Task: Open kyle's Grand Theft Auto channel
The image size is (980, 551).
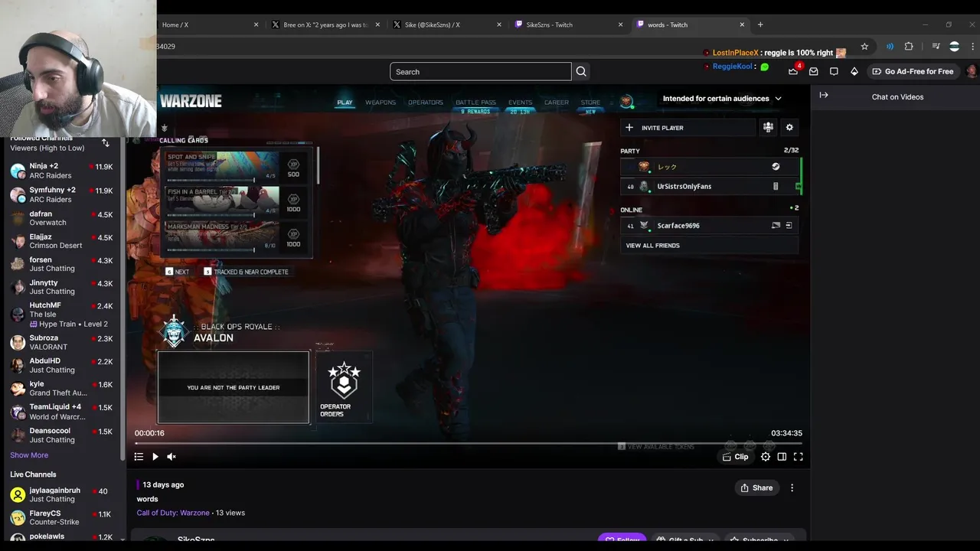Action: click(61, 388)
